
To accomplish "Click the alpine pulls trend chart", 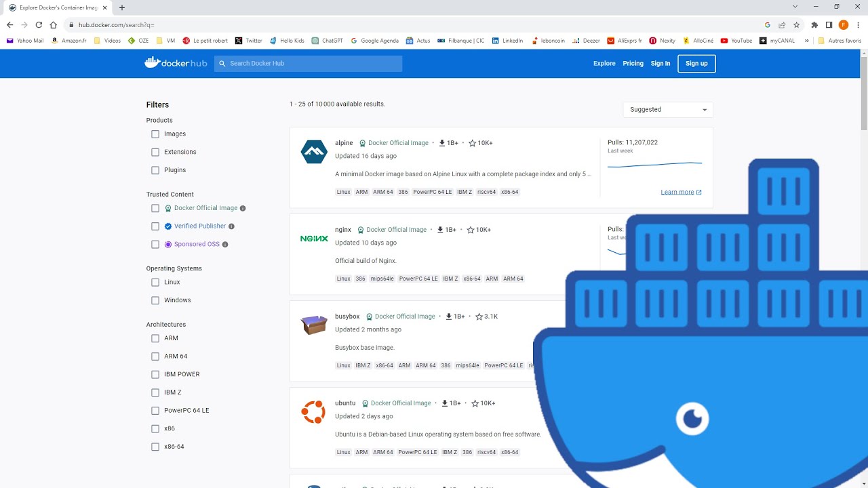I will click(654, 165).
